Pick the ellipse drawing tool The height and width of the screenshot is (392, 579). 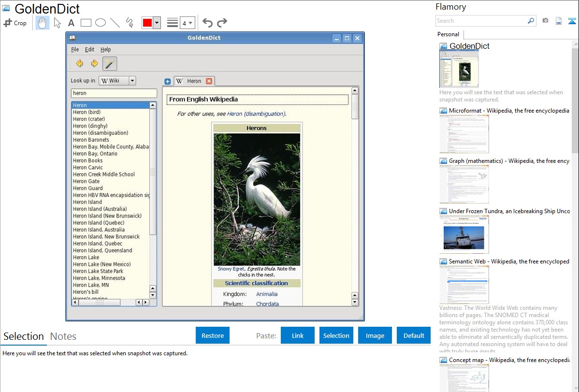point(101,23)
